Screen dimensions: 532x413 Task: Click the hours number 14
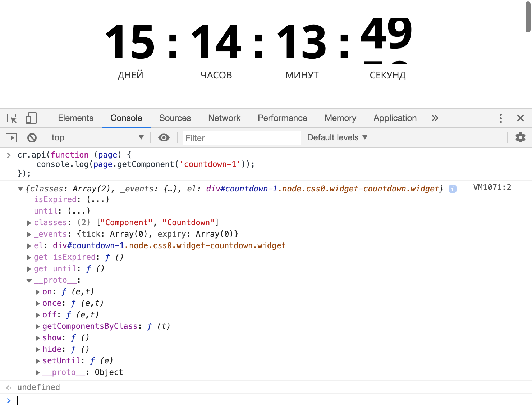[216, 42]
